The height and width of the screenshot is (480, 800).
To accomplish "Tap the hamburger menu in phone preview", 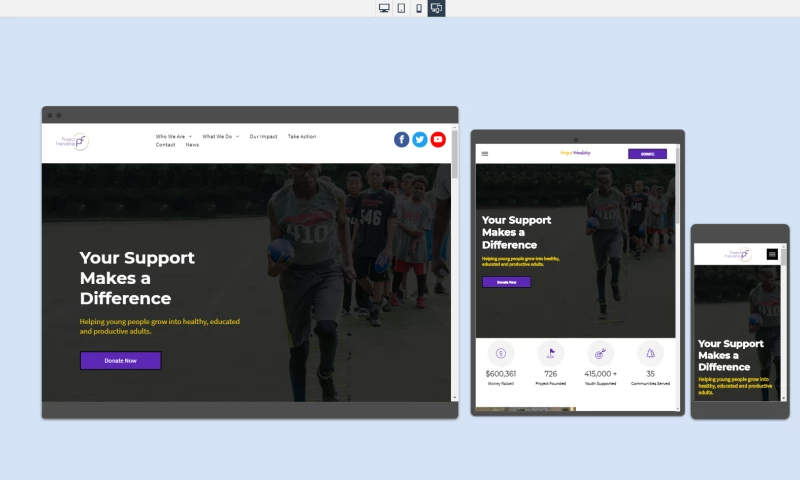I will pyautogui.click(x=772, y=254).
